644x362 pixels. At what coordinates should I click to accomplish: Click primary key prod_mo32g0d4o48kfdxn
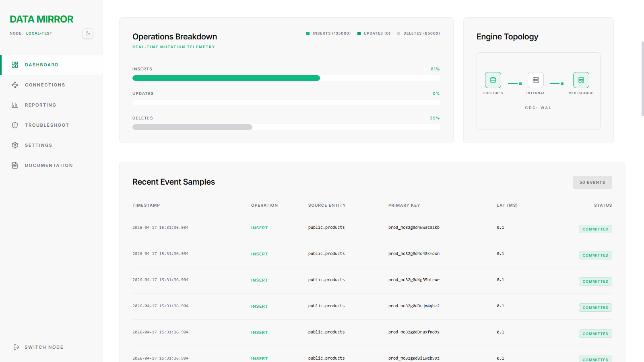pos(414,254)
